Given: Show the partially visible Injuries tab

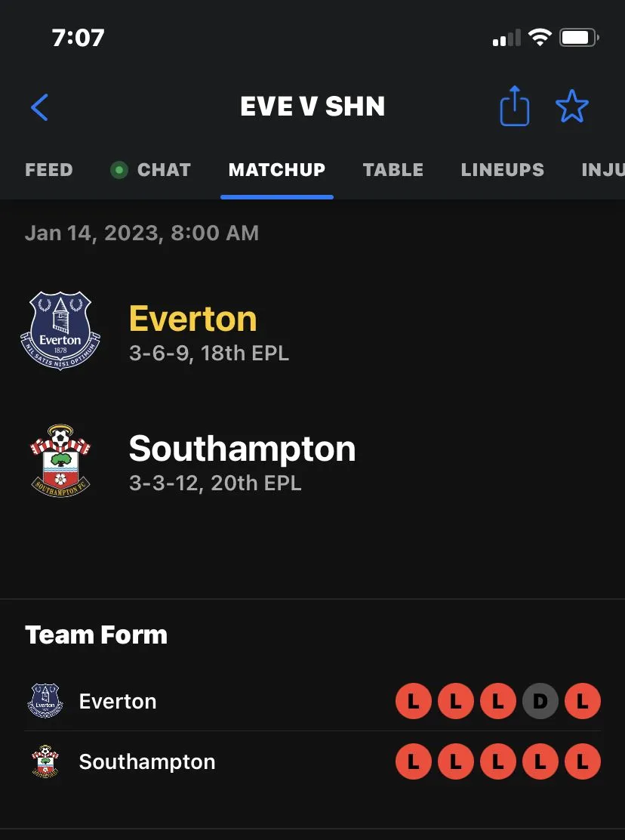Looking at the screenshot, I should [602, 170].
